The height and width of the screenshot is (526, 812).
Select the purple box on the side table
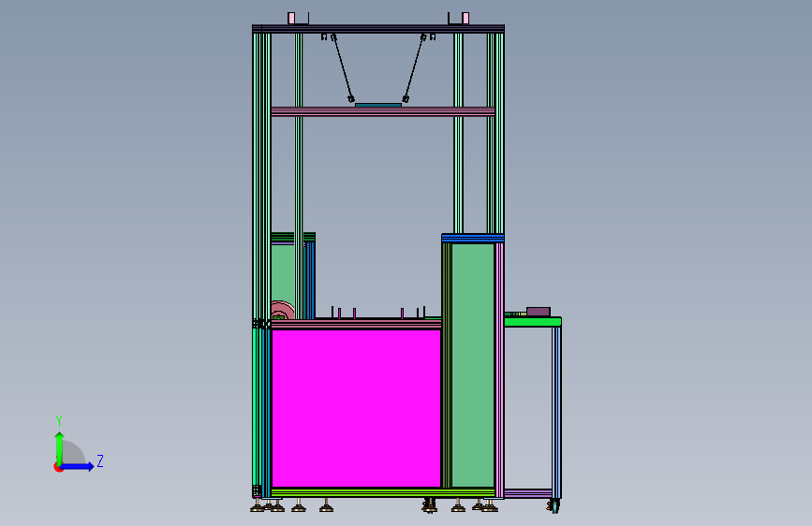(539, 312)
